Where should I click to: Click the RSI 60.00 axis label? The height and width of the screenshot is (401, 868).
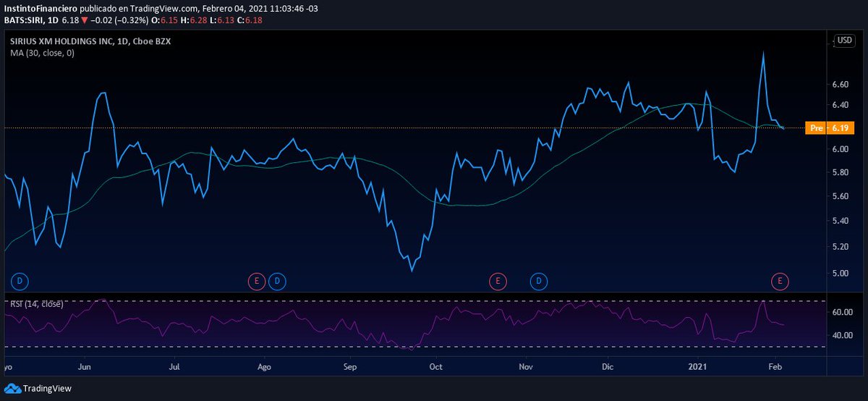point(841,313)
